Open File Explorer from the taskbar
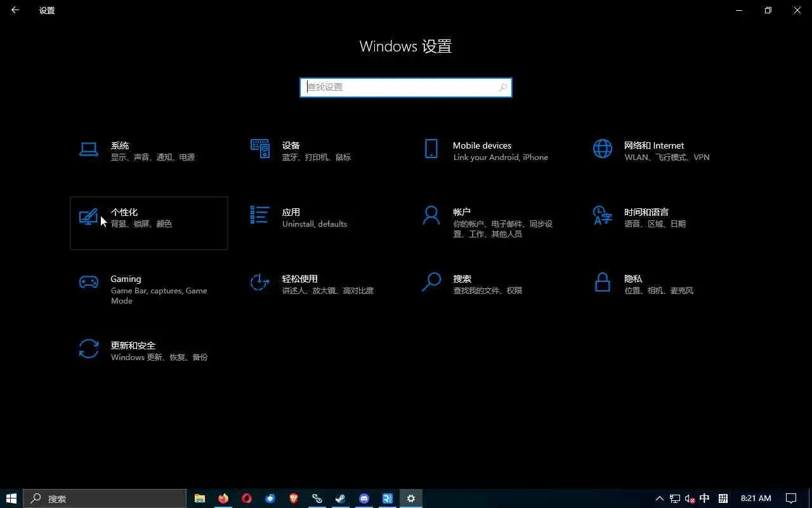The width and height of the screenshot is (812, 508). [x=200, y=498]
